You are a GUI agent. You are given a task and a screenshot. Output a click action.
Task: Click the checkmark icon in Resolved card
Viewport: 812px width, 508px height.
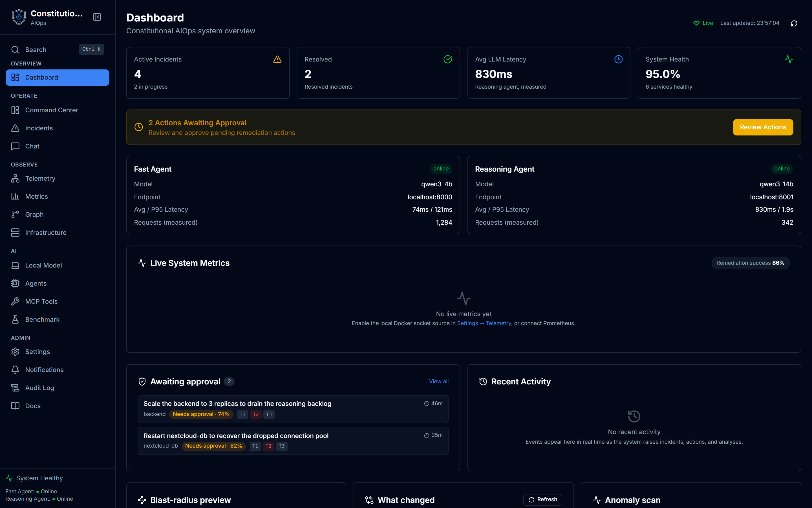[448, 60]
